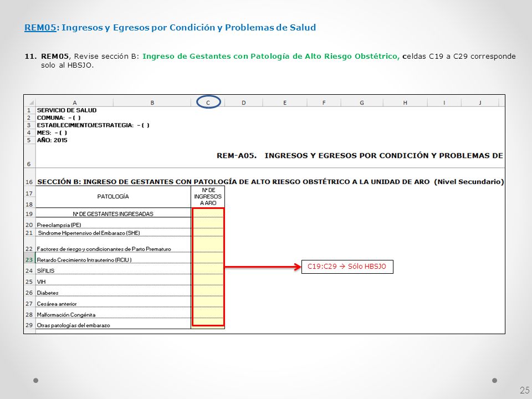Select column H header

tap(405, 103)
